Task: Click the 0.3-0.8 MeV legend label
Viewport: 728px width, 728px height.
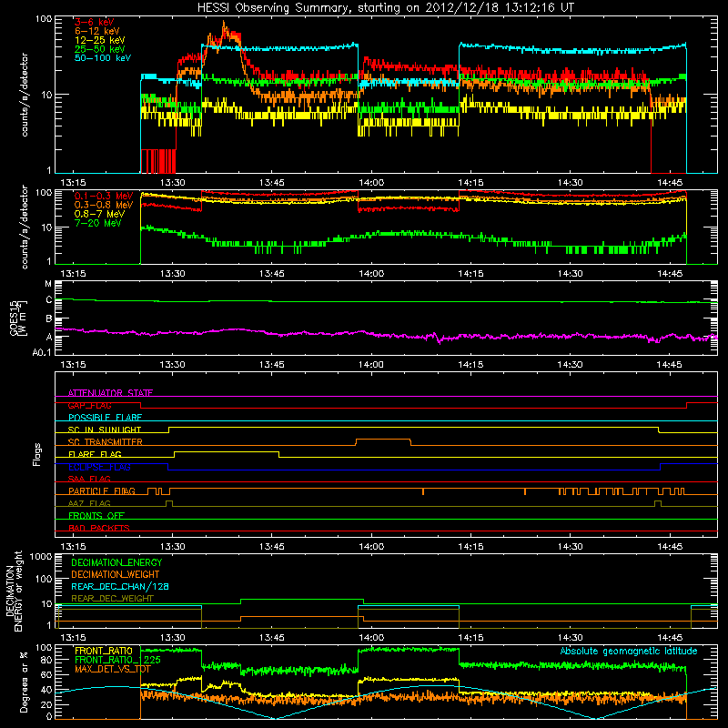Action: [104, 206]
